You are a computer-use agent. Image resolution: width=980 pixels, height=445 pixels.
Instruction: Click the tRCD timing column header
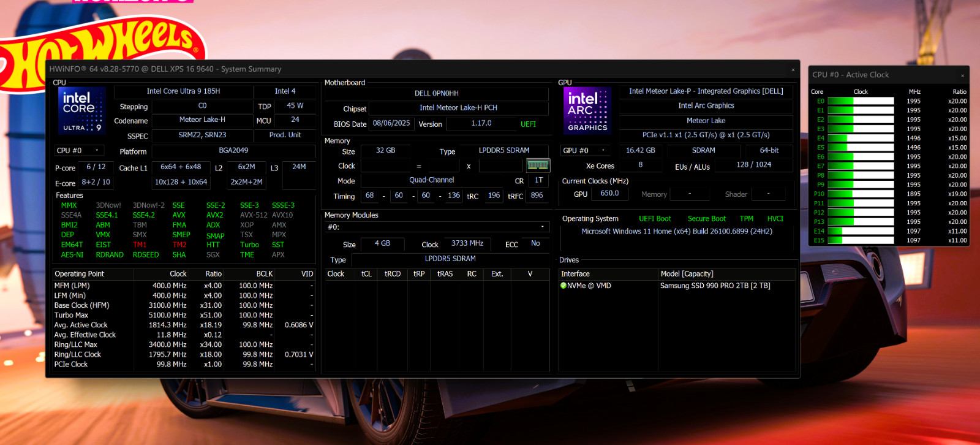coord(393,274)
